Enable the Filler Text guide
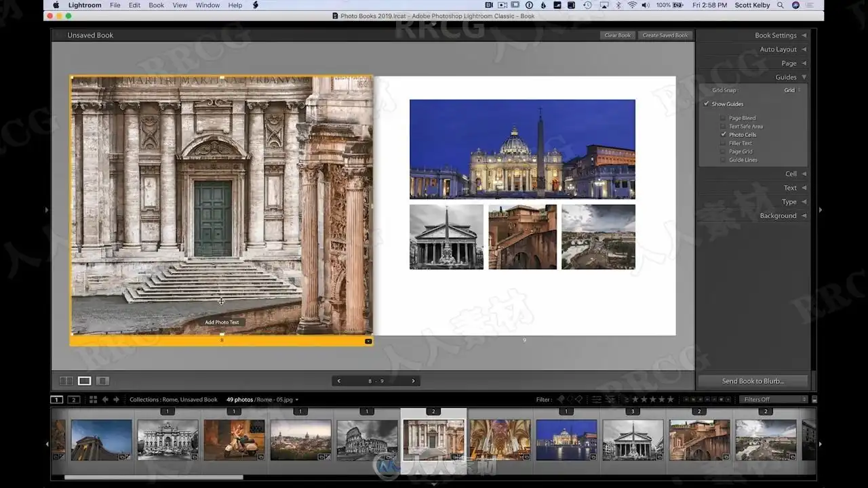This screenshot has width=868, height=488. pyautogui.click(x=723, y=143)
